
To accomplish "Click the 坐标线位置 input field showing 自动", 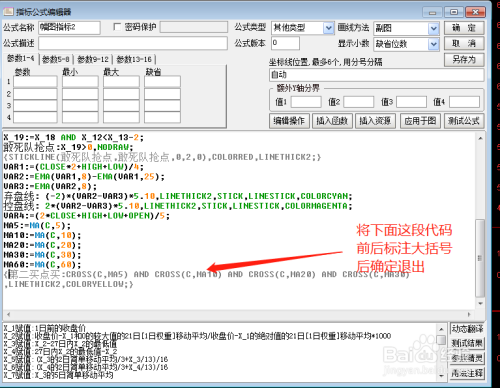I will click(x=376, y=75).
